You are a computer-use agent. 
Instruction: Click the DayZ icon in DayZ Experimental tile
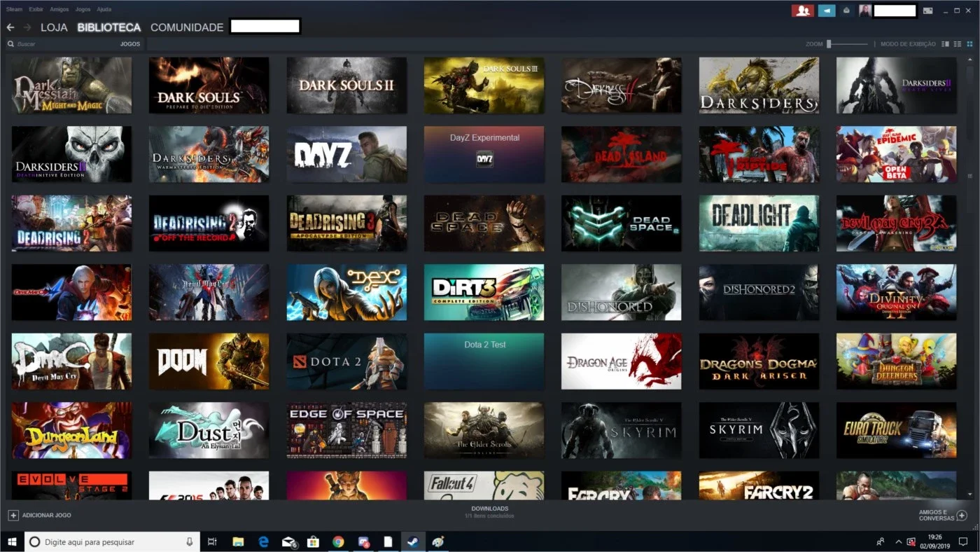(x=484, y=160)
